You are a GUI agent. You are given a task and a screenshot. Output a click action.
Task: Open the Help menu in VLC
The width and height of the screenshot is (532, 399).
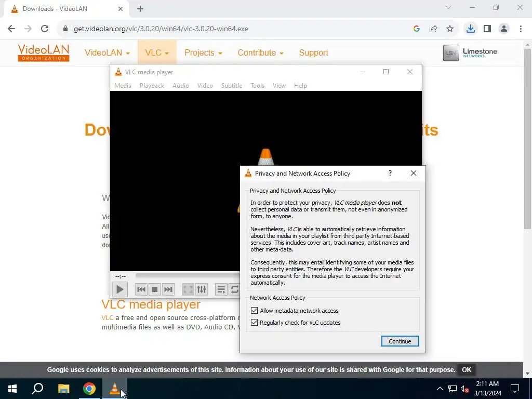[x=300, y=86]
